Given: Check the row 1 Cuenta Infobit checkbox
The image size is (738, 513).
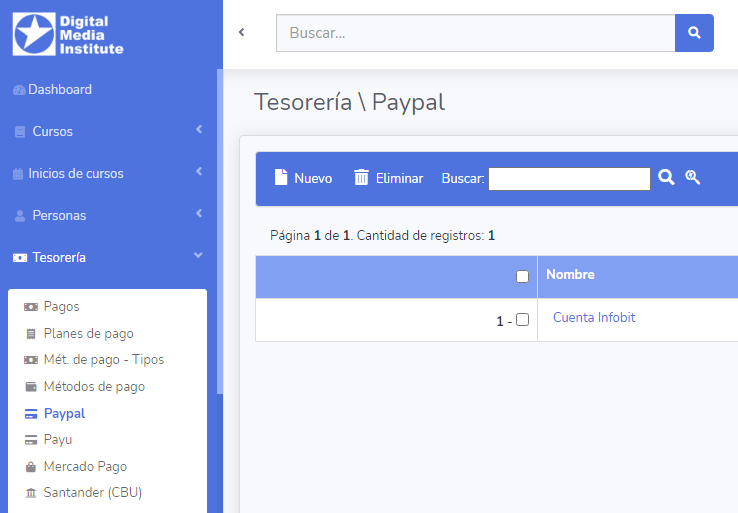Looking at the screenshot, I should pyautogui.click(x=522, y=320).
